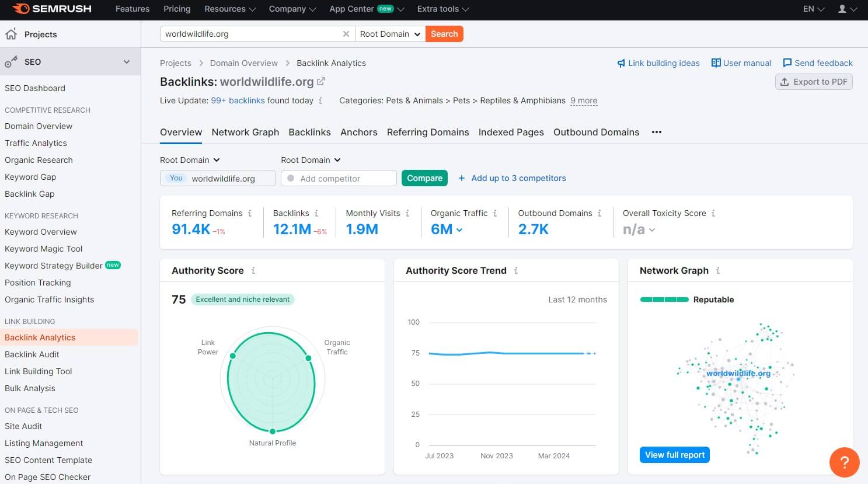Open the orange help question button
This screenshot has width=868, height=484.
point(844,462)
